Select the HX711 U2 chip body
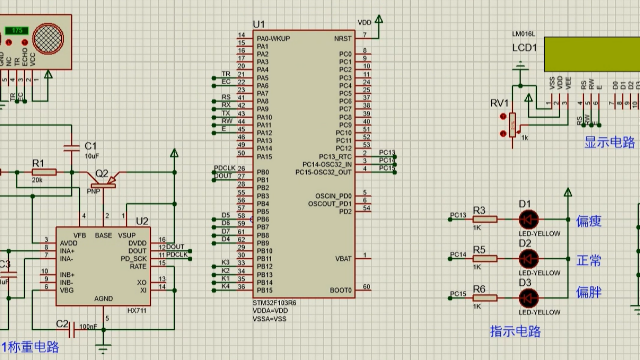Viewport: 640px width, 360px height. 103,266
